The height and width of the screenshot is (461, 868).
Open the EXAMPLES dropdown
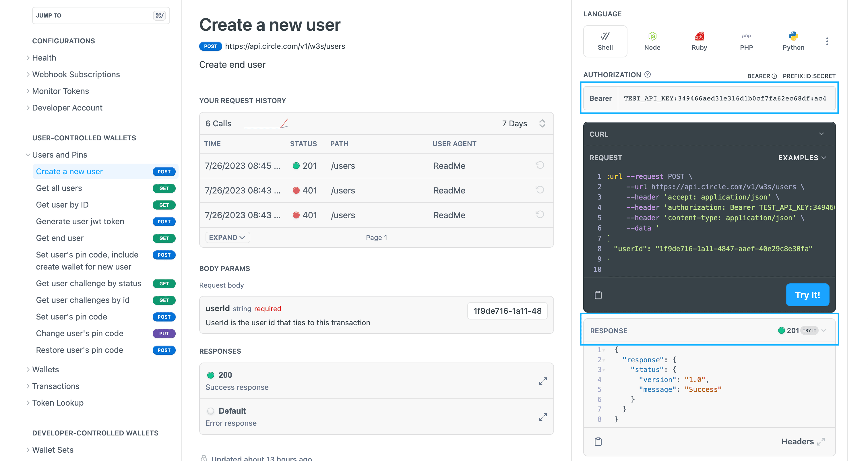coord(802,158)
